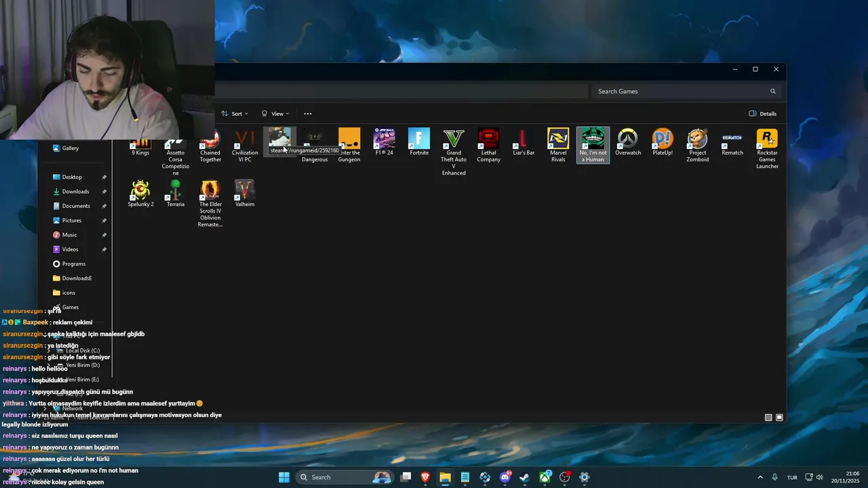
Task: Open the Xbox app from taskbar
Action: (545, 477)
